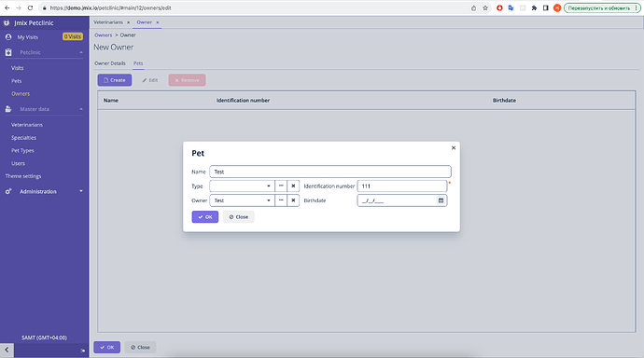
Task: Click the Create pet button
Action: click(x=115, y=80)
